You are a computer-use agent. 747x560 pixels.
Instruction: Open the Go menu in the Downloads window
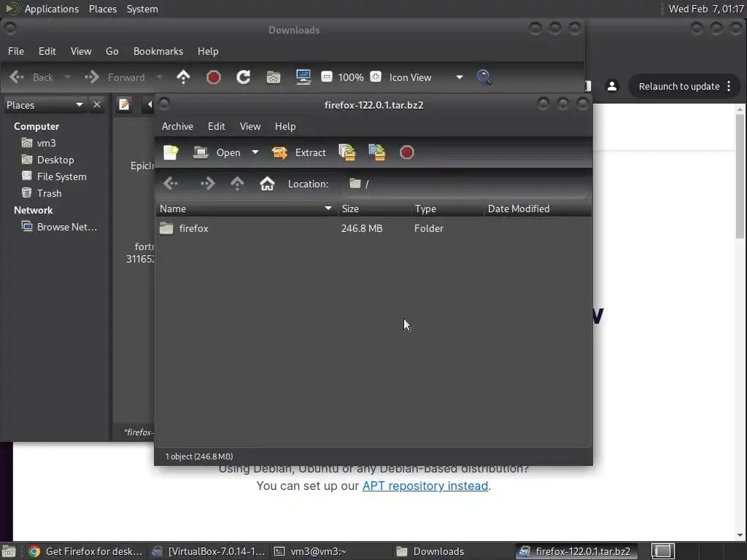coord(112,51)
